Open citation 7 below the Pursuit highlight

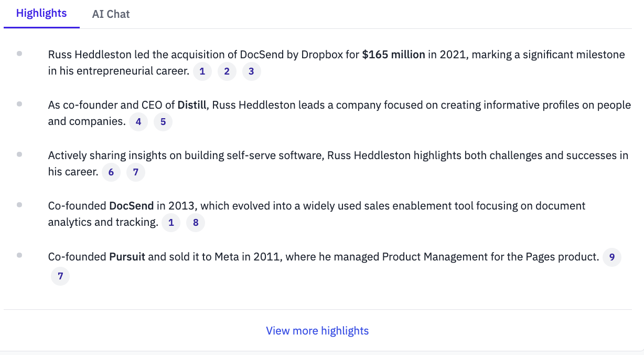click(x=60, y=276)
